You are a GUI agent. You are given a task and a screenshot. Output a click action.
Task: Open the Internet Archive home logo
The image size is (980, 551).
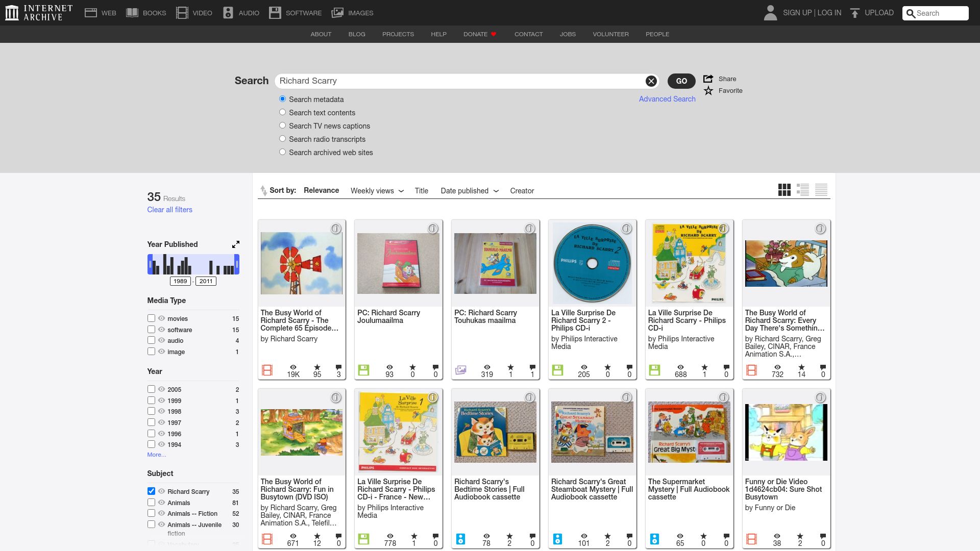pos(39,13)
